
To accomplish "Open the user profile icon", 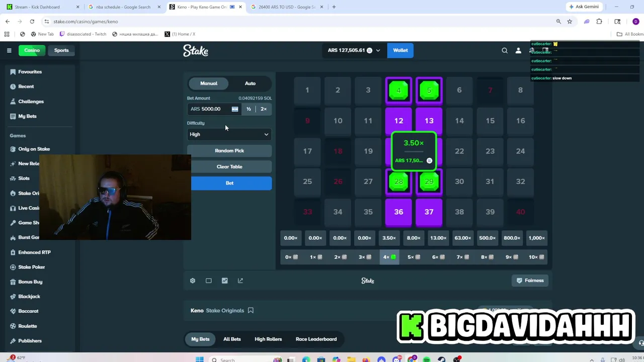I will tap(518, 50).
